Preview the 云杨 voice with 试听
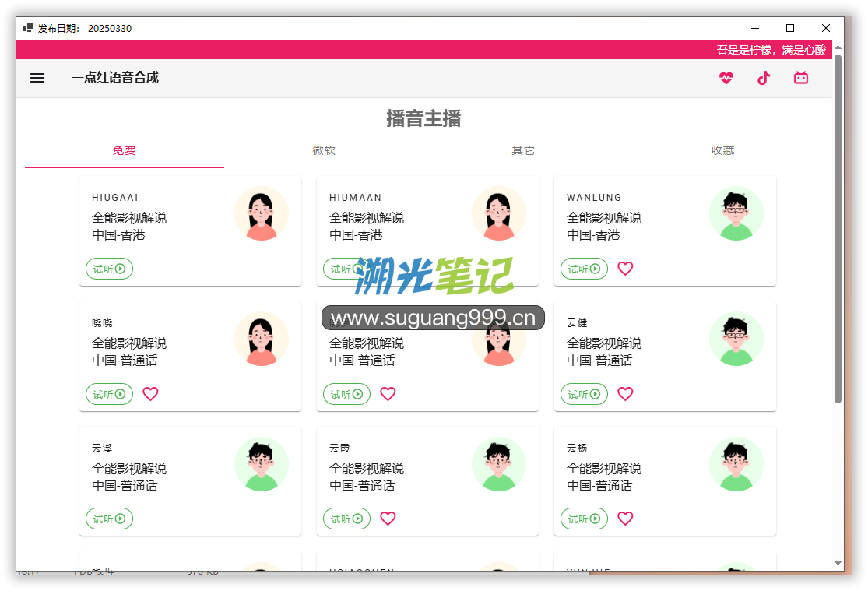This screenshot has width=868, height=591. pyautogui.click(x=584, y=519)
